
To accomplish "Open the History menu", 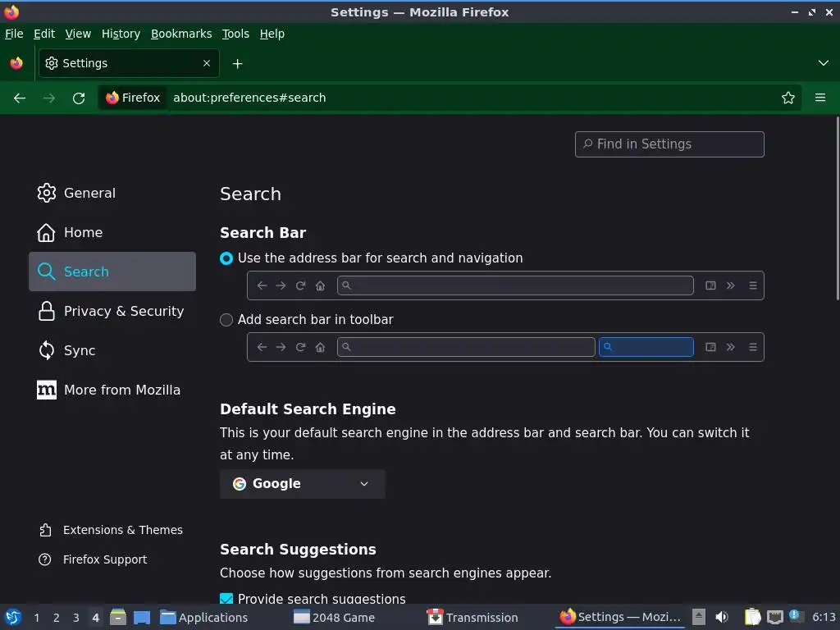I will click(121, 34).
